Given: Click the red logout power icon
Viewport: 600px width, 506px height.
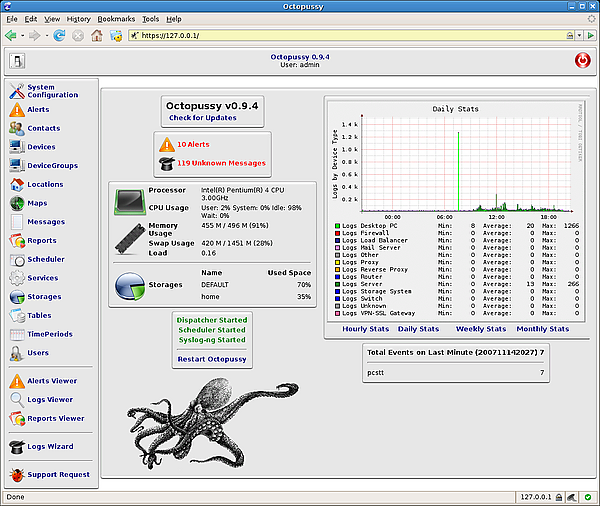Looking at the screenshot, I should pyautogui.click(x=582, y=61).
